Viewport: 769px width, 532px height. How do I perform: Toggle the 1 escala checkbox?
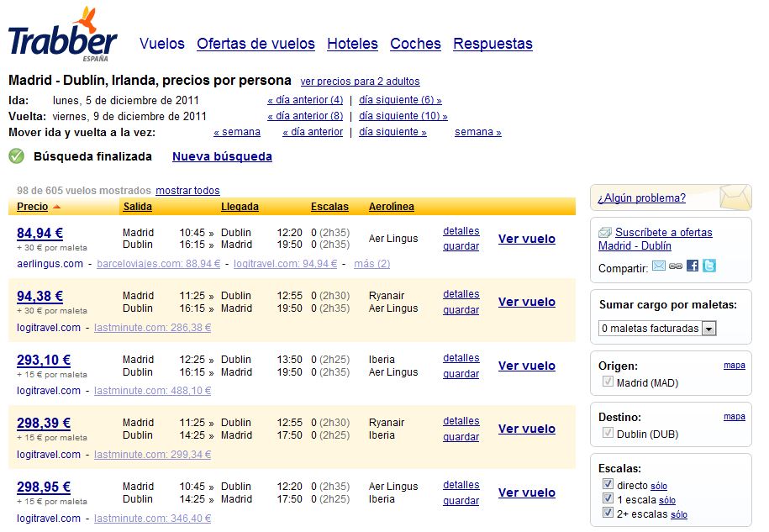tap(608, 498)
